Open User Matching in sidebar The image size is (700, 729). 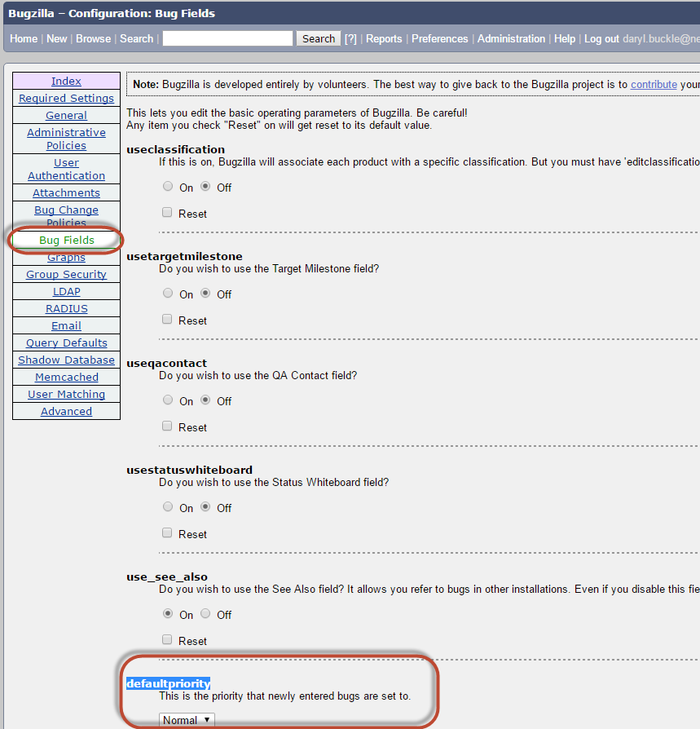(x=67, y=394)
